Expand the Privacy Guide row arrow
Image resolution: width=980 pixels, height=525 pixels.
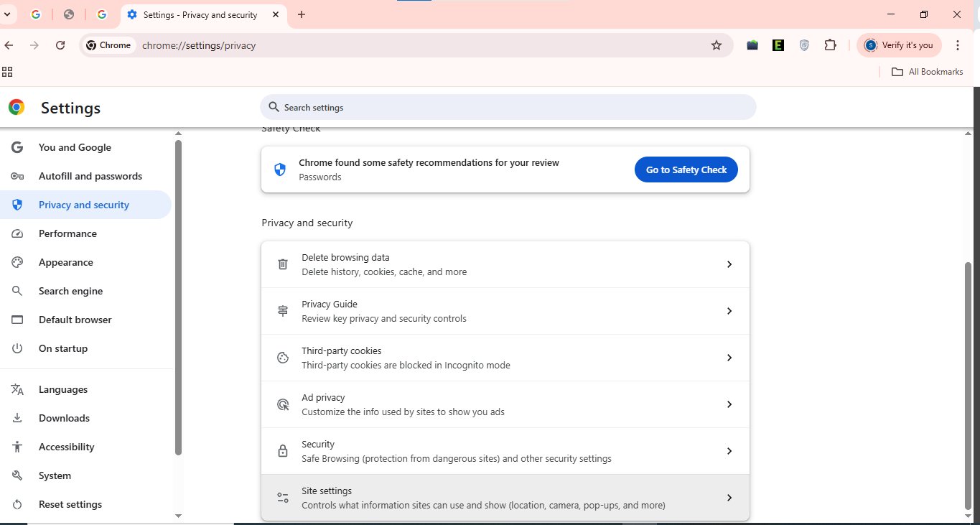[x=729, y=311]
